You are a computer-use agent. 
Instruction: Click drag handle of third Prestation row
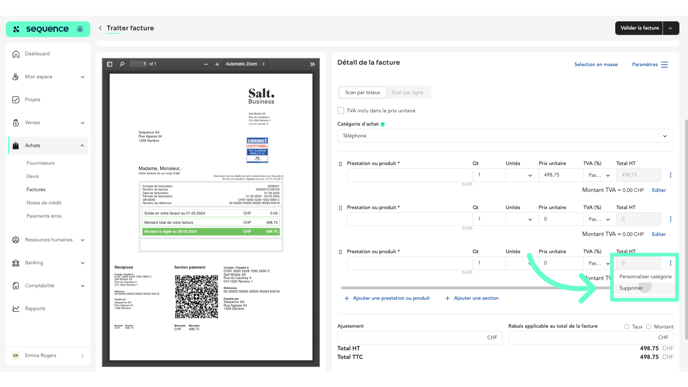(x=340, y=252)
